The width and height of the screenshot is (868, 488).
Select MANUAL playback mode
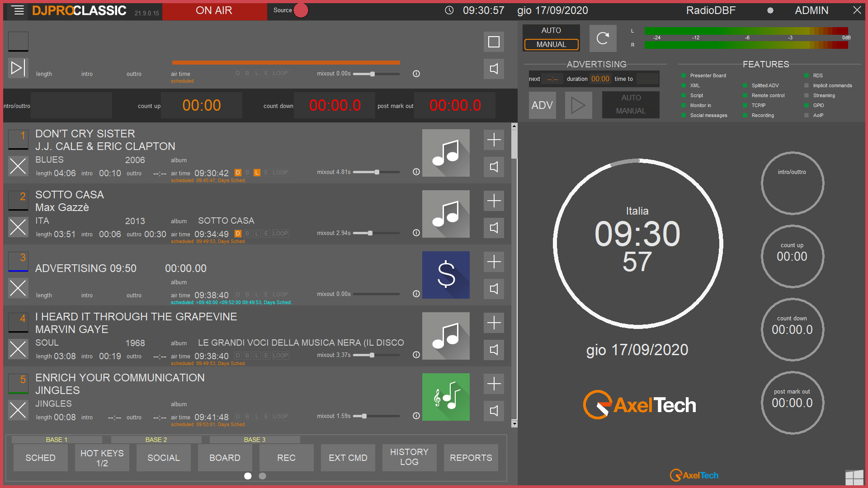click(551, 44)
